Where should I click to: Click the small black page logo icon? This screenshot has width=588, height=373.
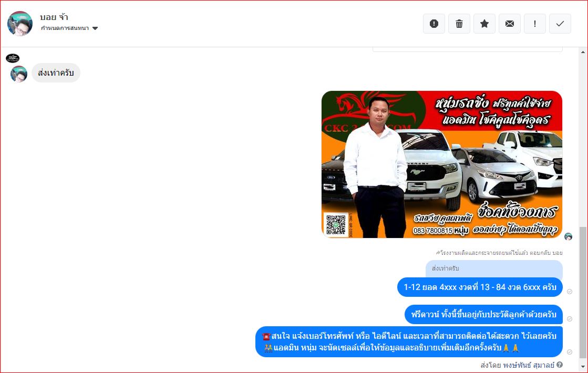coord(13,58)
